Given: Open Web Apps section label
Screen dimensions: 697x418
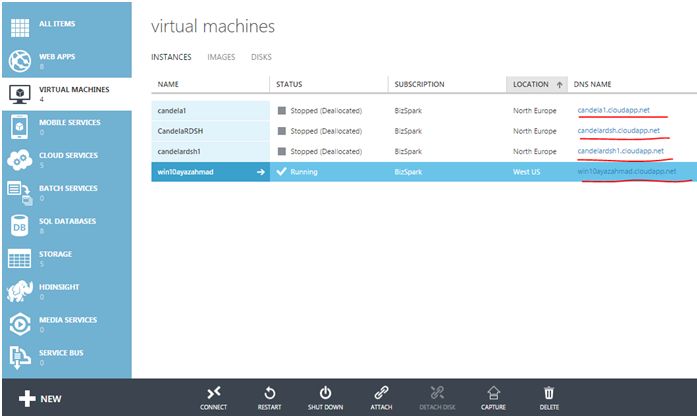Looking at the screenshot, I should pos(57,56).
